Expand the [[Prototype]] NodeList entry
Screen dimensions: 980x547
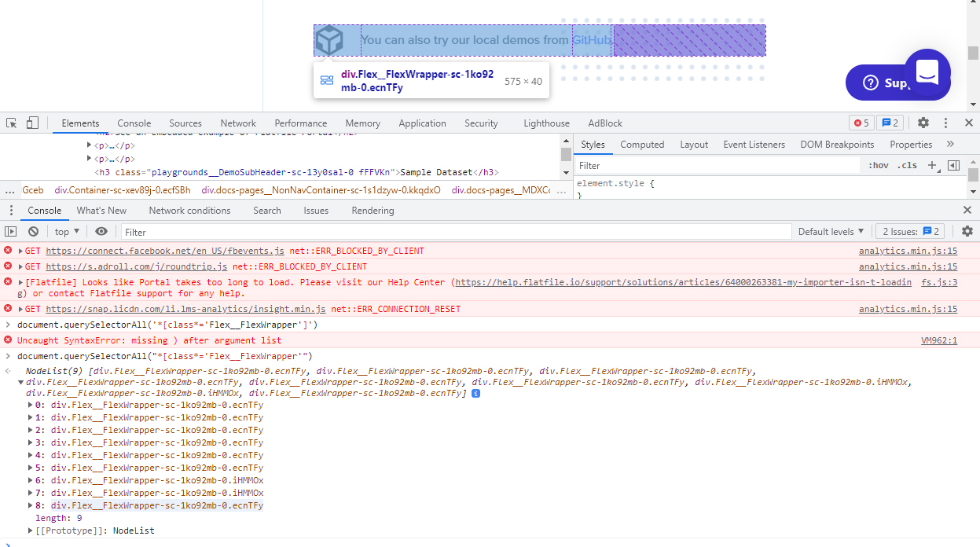(31, 531)
